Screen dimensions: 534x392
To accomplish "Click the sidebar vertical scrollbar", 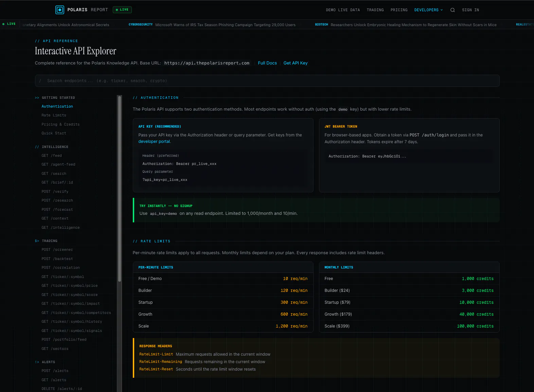I will 119,188.
